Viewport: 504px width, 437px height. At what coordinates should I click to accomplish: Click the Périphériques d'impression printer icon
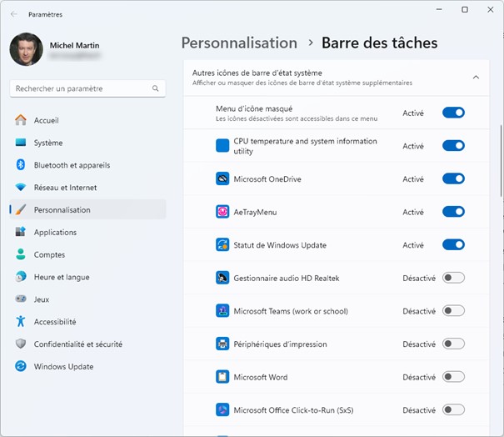pos(222,344)
